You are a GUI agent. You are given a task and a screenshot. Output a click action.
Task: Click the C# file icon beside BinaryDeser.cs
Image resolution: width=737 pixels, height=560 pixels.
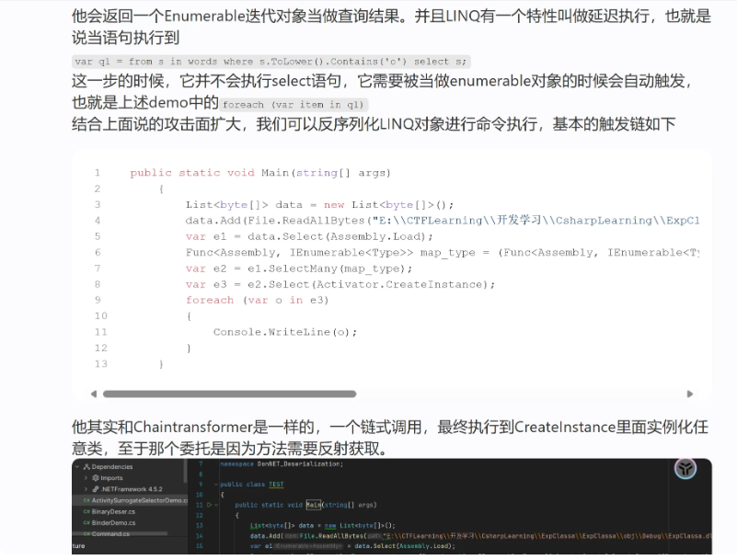click(x=86, y=511)
